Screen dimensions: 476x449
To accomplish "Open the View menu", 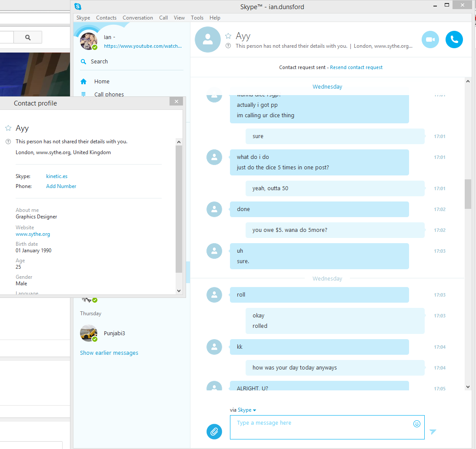I will tap(179, 17).
